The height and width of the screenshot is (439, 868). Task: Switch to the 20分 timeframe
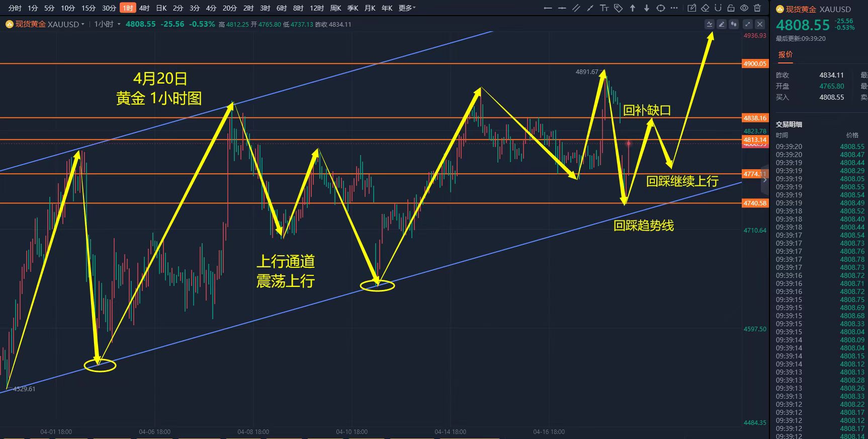point(230,8)
